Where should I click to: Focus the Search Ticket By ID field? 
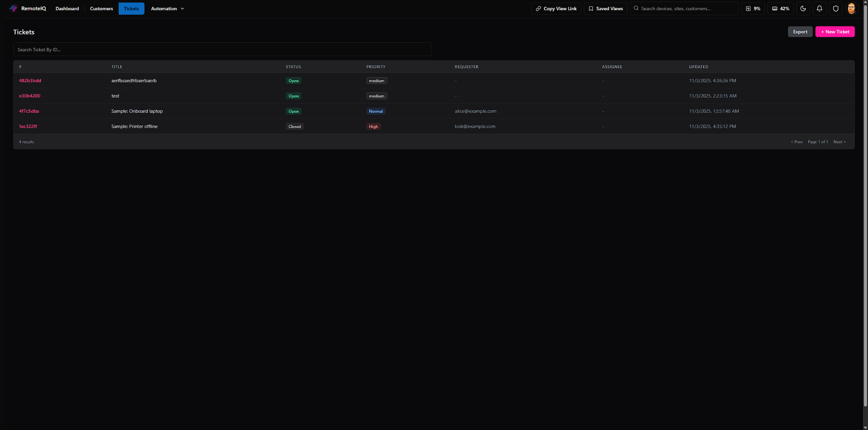click(222, 50)
